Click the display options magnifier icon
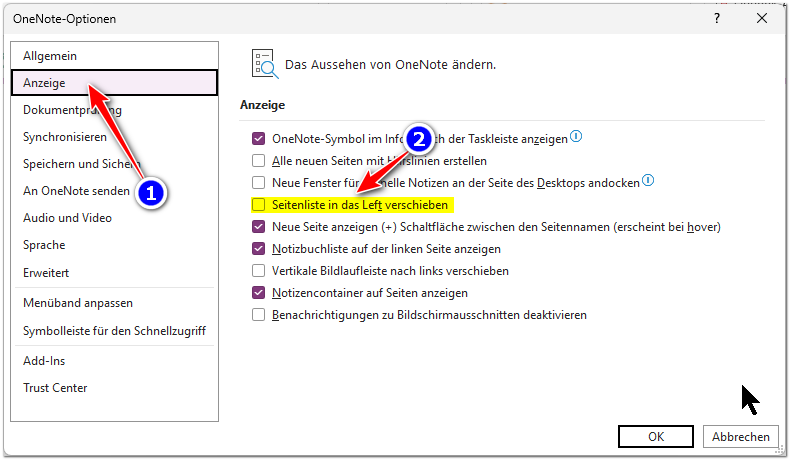 [265, 64]
